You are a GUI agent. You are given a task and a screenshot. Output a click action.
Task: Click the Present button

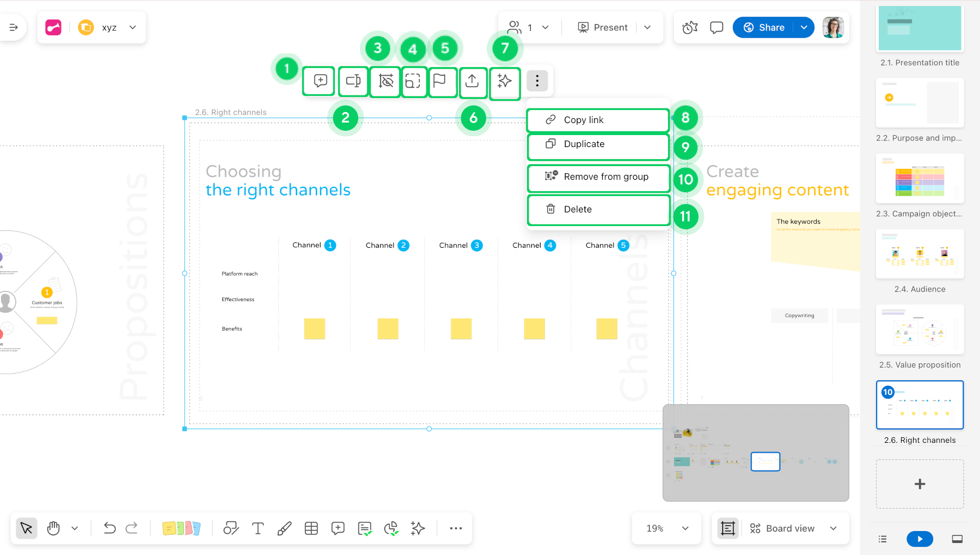603,27
